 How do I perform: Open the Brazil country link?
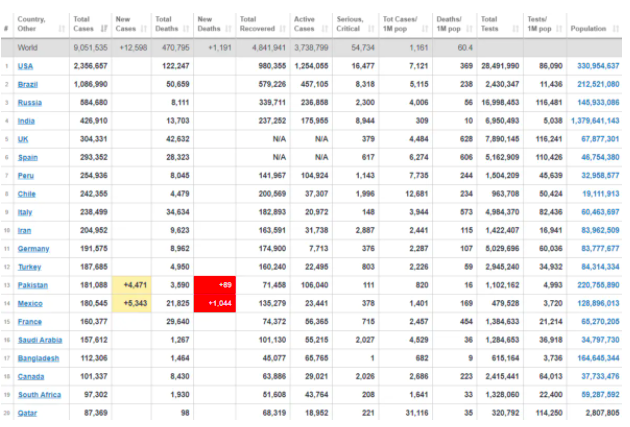coord(28,84)
